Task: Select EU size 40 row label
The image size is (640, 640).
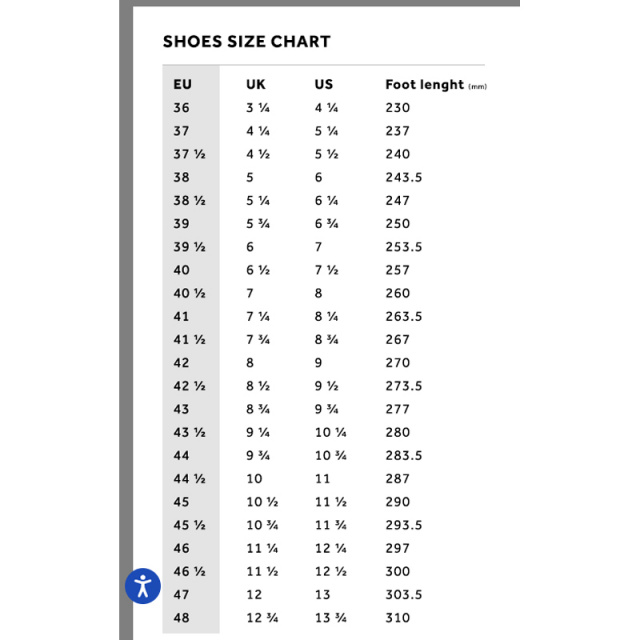Action: (181, 270)
